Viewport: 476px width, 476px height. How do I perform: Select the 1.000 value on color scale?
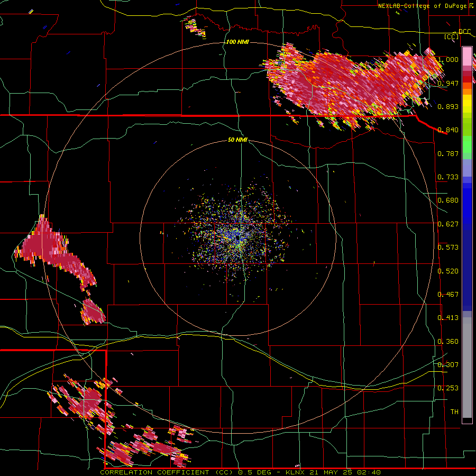tap(448, 59)
